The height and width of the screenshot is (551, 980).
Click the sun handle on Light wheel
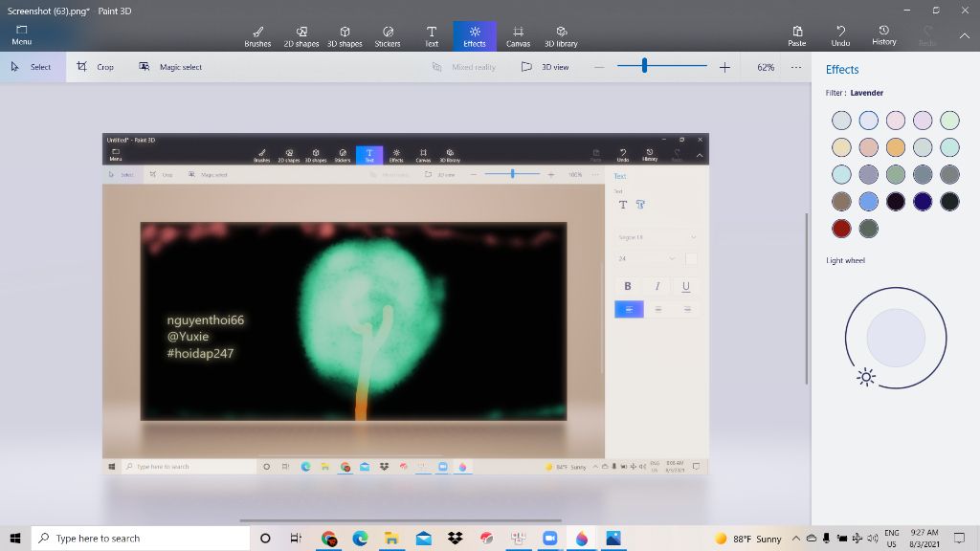(865, 377)
